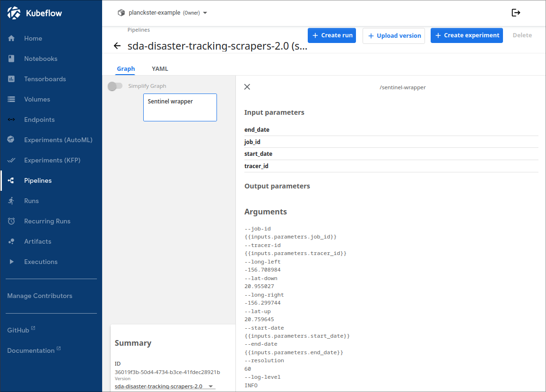546x392 pixels.
Task: Toggle the Simplify Graph switch
Action: coord(115,86)
